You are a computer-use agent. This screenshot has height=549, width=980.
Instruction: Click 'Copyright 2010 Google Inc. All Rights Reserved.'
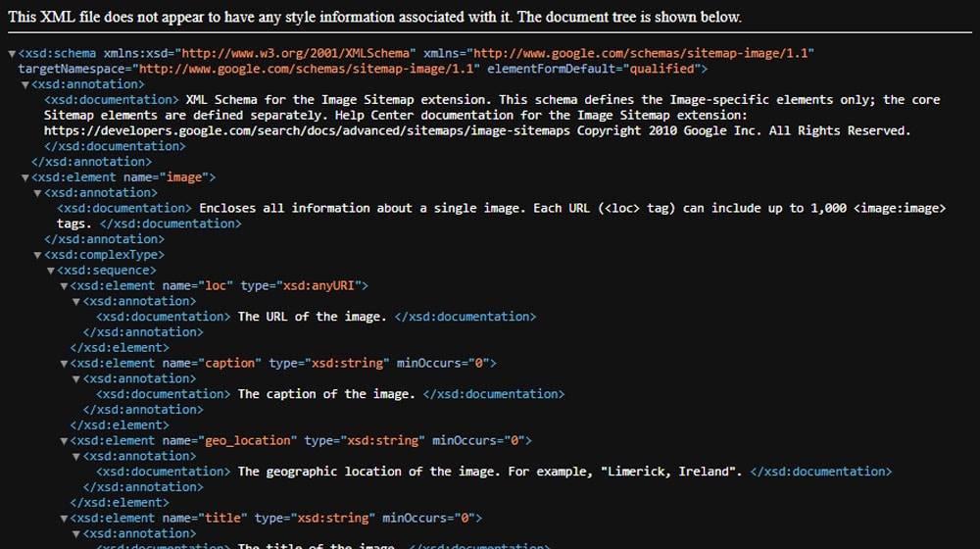pyautogui.click(x=743, y=130)
